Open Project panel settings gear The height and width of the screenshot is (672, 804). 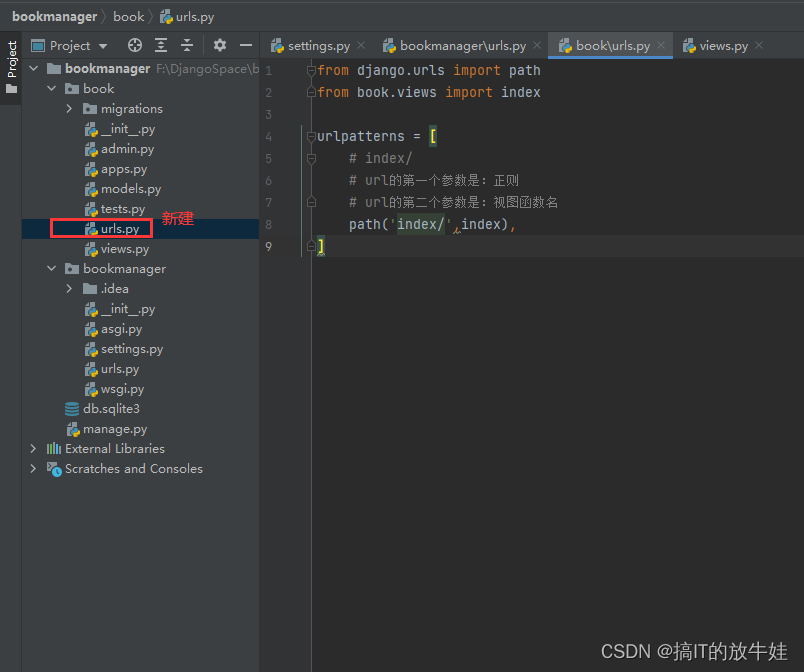[x=220, y=46]
